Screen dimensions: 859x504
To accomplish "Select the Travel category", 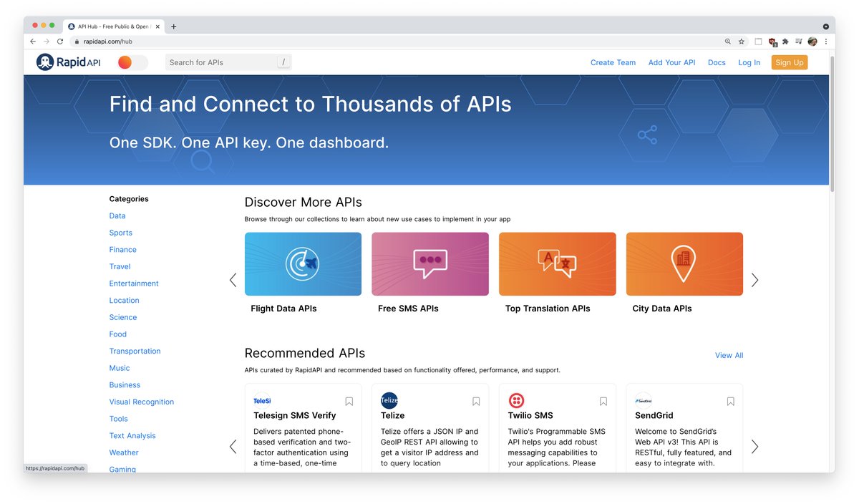I will [x=120, y=266].
